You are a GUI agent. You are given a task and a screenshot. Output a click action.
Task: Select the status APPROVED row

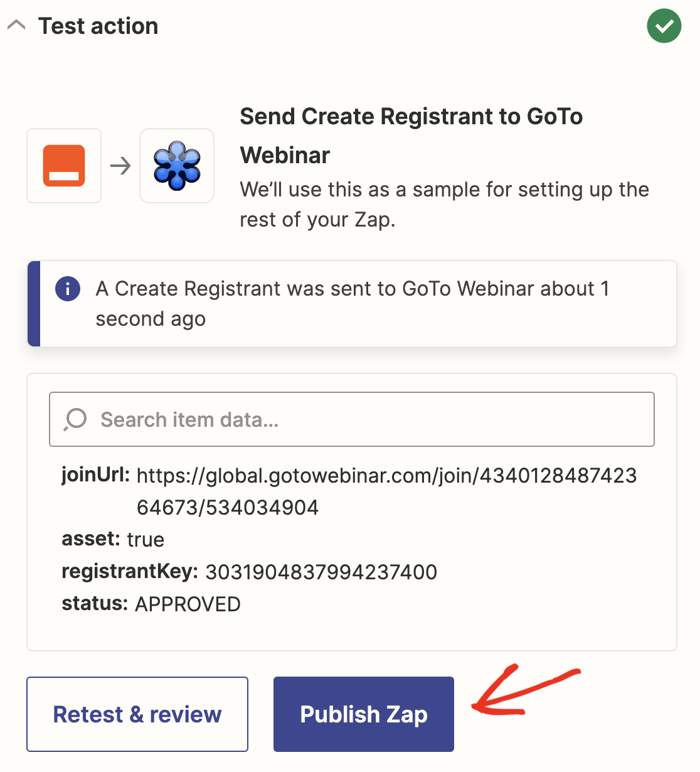coord(151,604)
